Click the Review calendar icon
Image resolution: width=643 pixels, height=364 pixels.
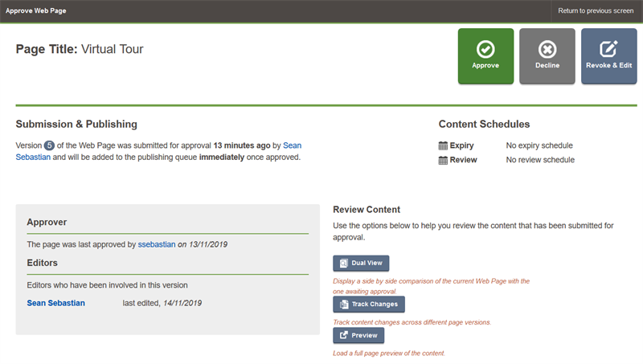click(443, 160)
